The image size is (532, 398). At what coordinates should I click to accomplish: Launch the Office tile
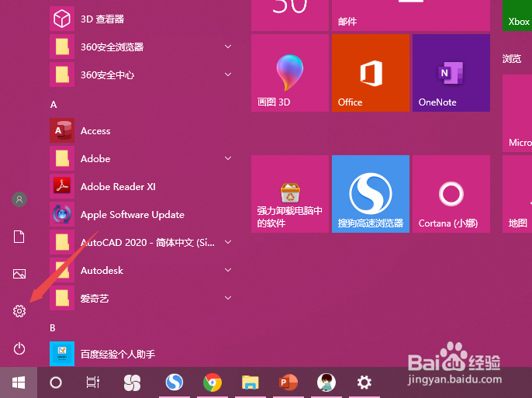tap(371, 73)
